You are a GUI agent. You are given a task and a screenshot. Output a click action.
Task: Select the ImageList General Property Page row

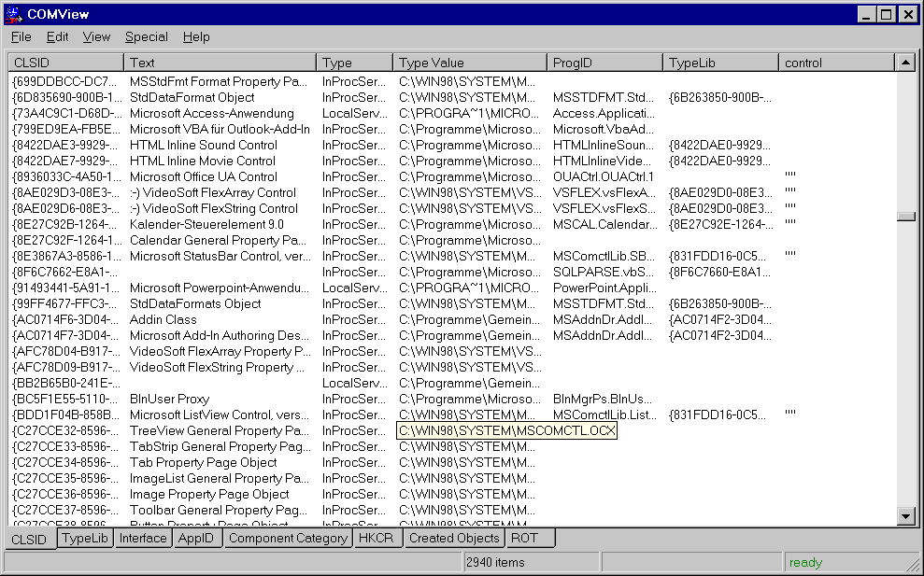[452, 480]
